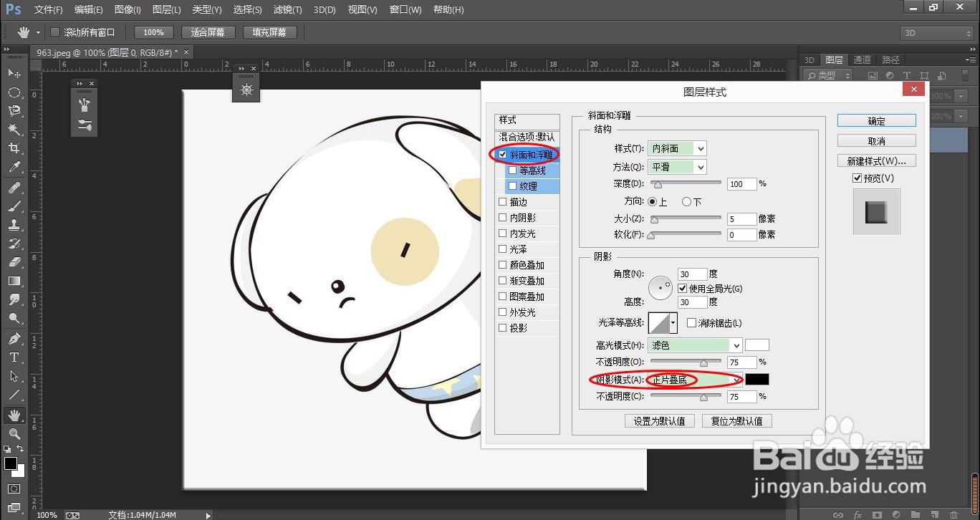This screenshot has width=980, height=520.
Task: Filter layers by pixel layers icon
Action: (x=873, y=75)
